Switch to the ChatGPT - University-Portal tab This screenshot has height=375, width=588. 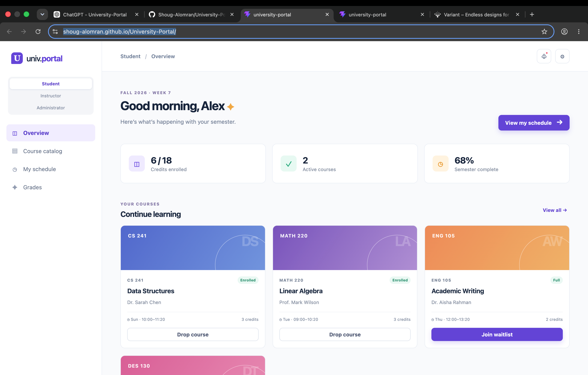pyautogui.click(x=95, y=15)
